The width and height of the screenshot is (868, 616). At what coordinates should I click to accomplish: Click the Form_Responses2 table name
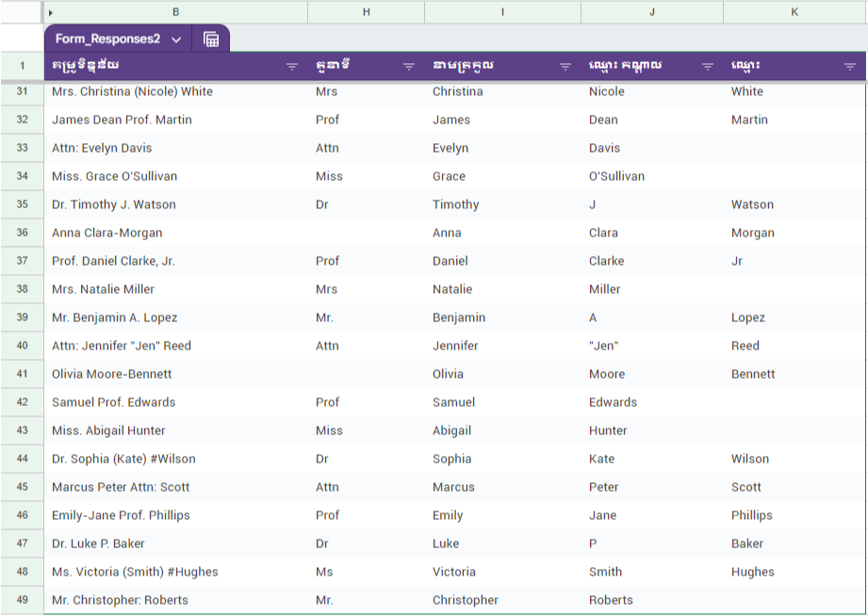pos(107,40)
